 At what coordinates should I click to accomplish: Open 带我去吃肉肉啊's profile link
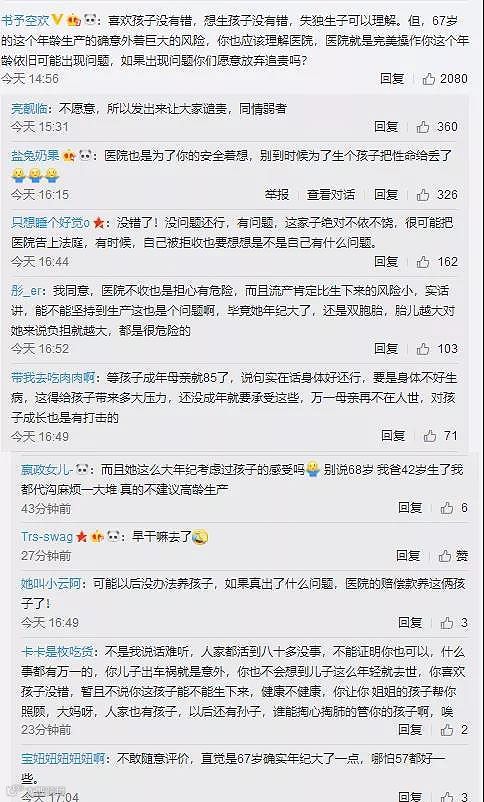coord(53,378)
